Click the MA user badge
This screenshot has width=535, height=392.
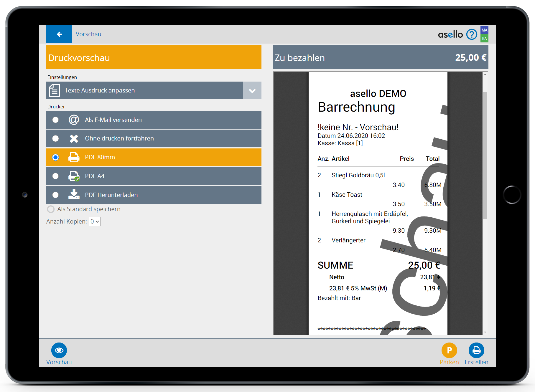click(484, 30)
